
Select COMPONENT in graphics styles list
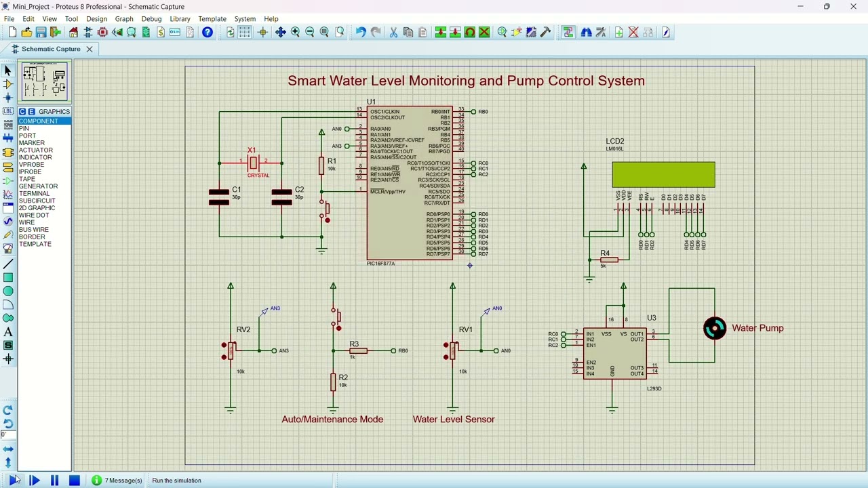coord(44,121)
